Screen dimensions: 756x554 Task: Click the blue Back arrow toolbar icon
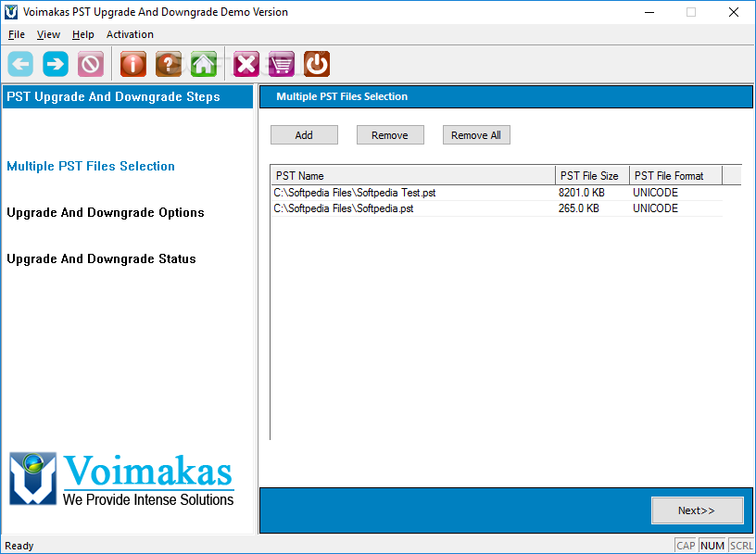click(x=20, y=64)
